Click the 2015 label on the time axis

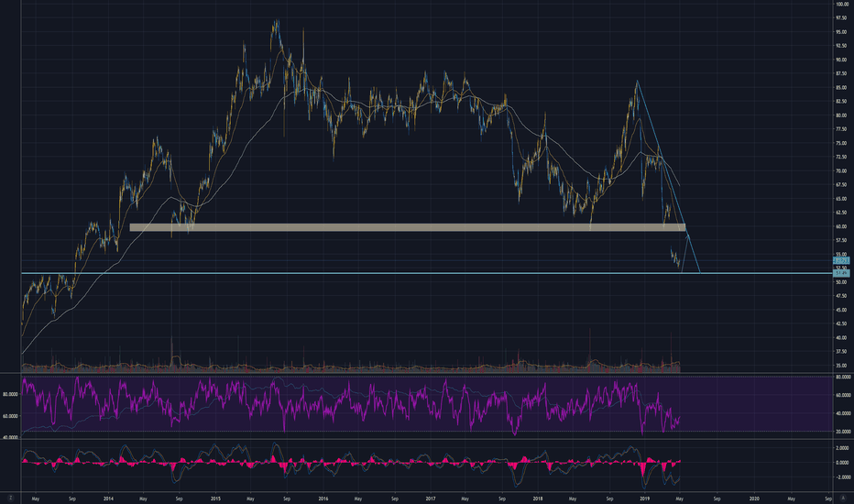215,499
